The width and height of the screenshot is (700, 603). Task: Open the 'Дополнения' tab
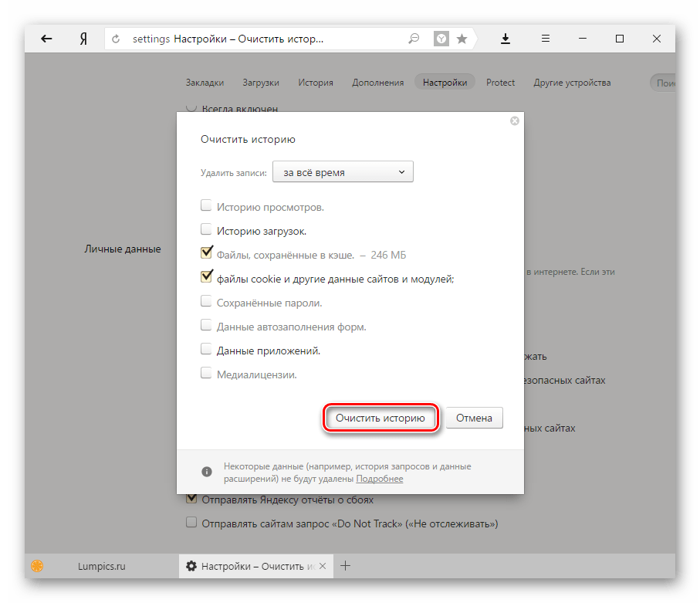pos(377,83)
